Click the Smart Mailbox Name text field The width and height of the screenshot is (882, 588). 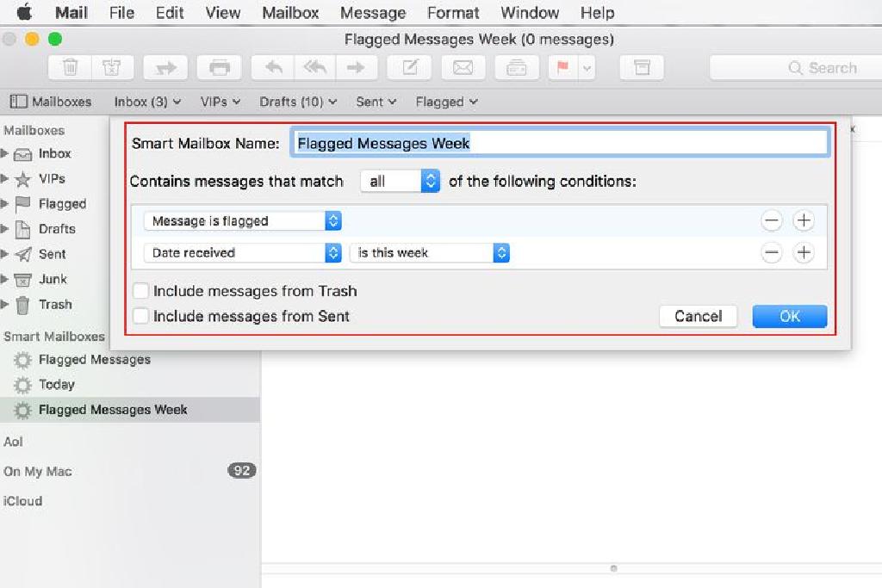560,144
